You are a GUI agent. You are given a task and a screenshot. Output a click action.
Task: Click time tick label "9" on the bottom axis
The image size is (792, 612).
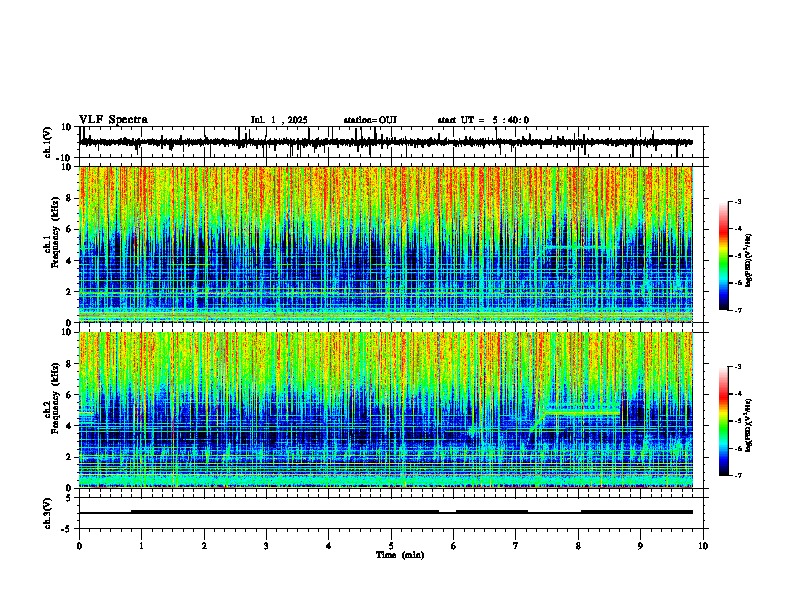coord(640,546)
